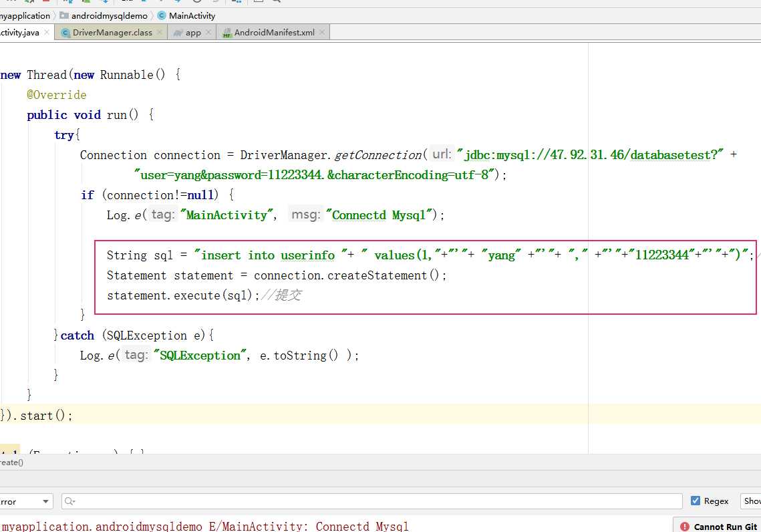Viewport: 761px width, 532px height.
Task: Click the DriverManager.class tab file icon
Action: click(65, 33)
